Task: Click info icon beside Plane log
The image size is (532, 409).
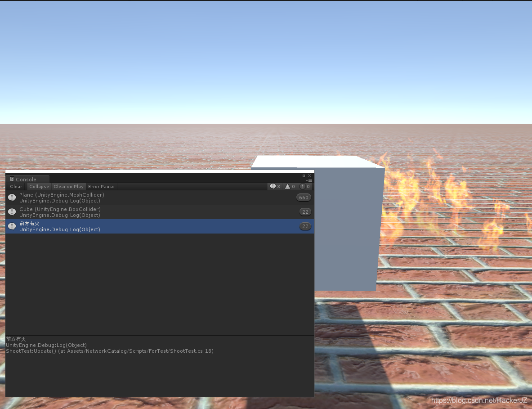Action: [12, 198]
